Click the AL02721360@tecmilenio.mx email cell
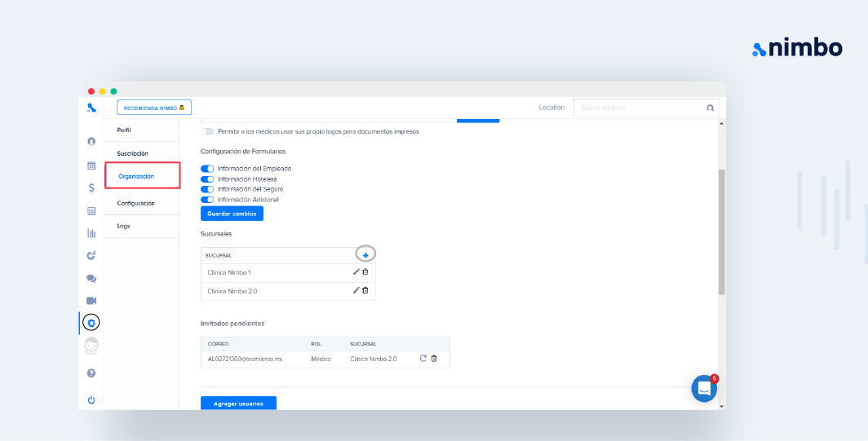 pos(246,359)
